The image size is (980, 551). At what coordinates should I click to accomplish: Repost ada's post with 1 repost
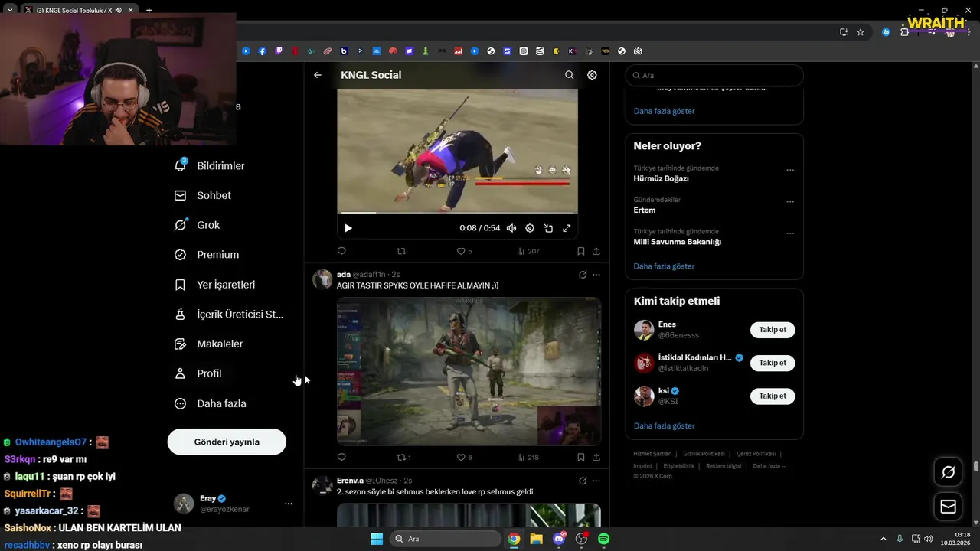403,457
